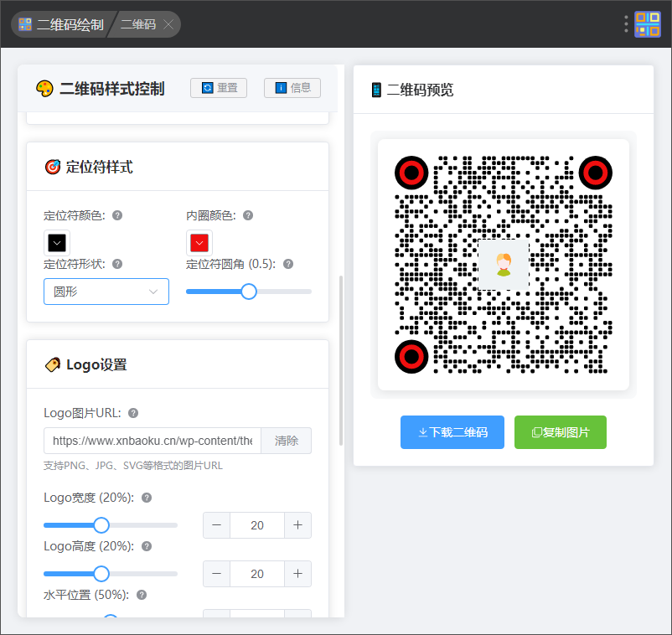Open the black 定位符颜色 color picker
Screen dimensions: 672x635
click(x=57, y=243)
